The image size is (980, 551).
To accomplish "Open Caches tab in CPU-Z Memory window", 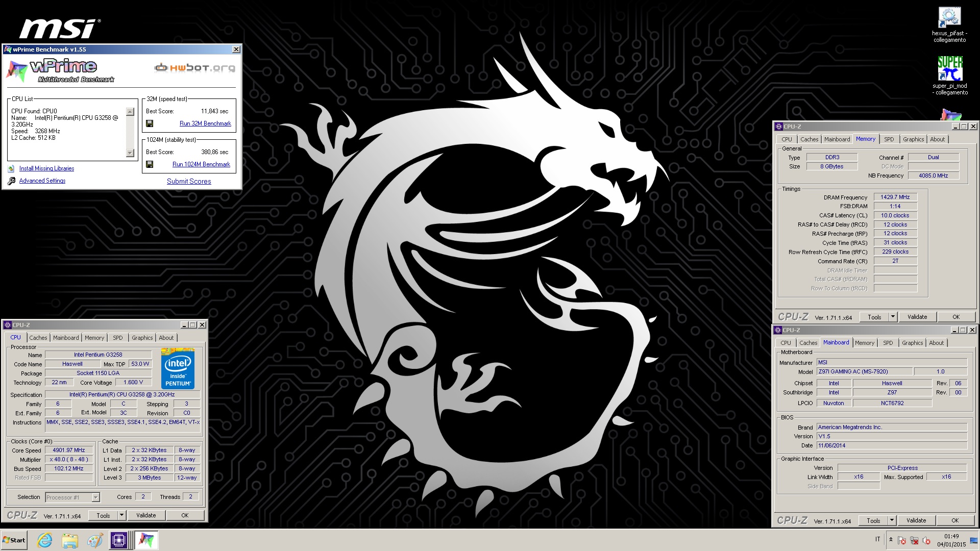I will coord(809,139).
